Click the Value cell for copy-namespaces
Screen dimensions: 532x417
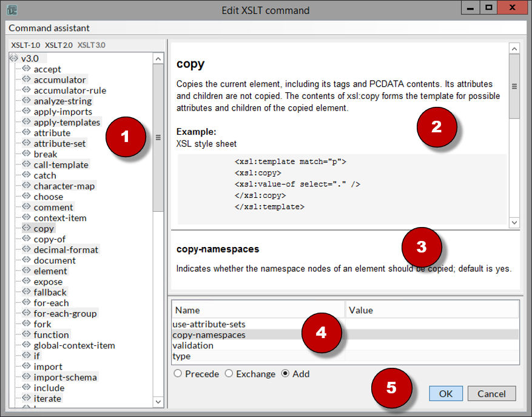coord(431,334)
